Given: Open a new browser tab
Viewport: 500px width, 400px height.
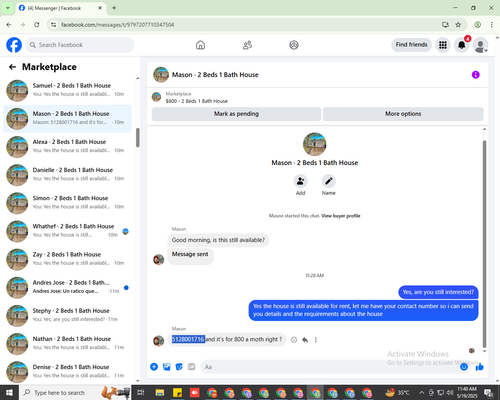Looking at the screenshot, I should pos(114,8).
